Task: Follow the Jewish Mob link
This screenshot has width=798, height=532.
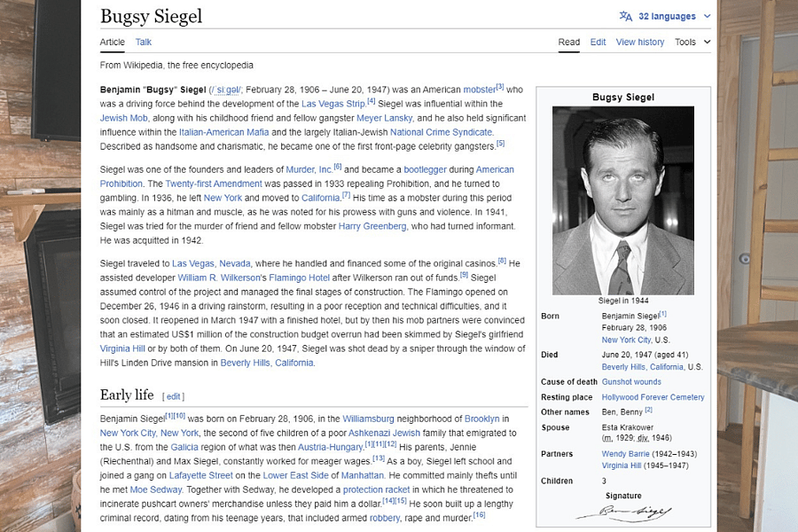Action: click(x=123, y=118)
